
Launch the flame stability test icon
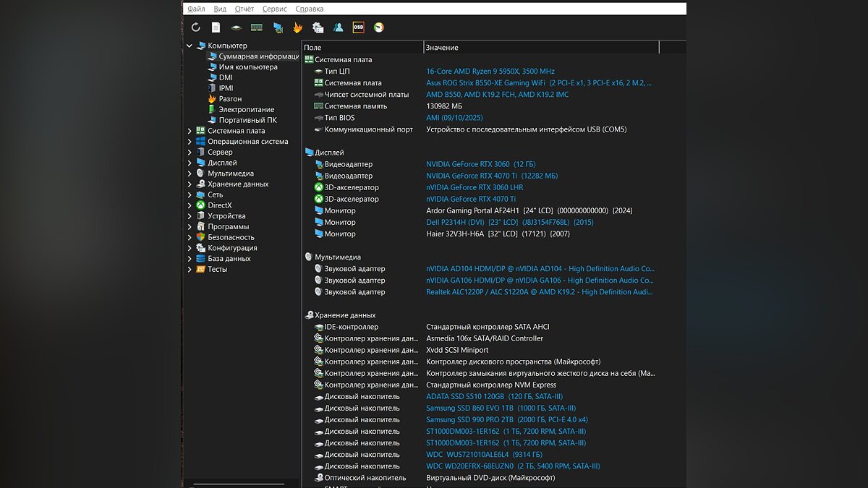(x=297, y=27)
